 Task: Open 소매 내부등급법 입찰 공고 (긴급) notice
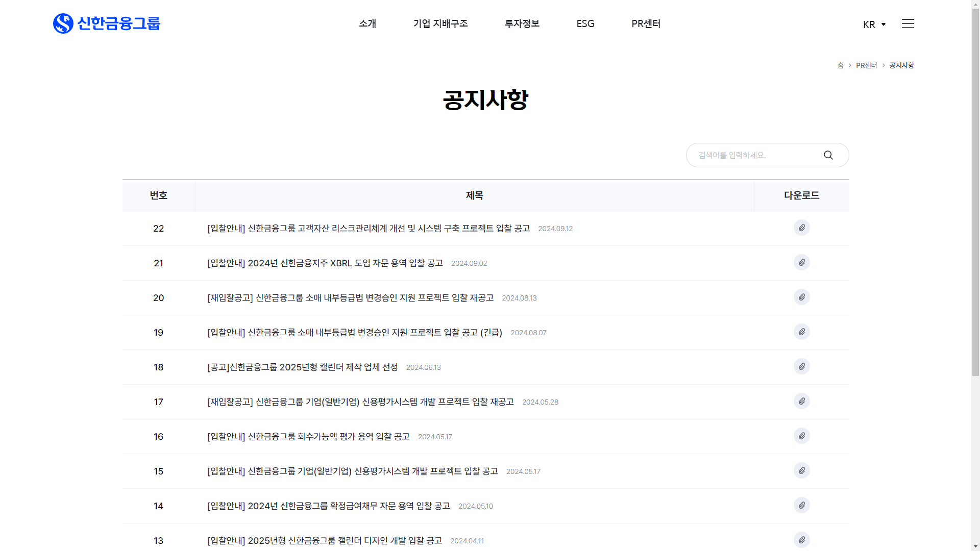(x=355, y=333)
